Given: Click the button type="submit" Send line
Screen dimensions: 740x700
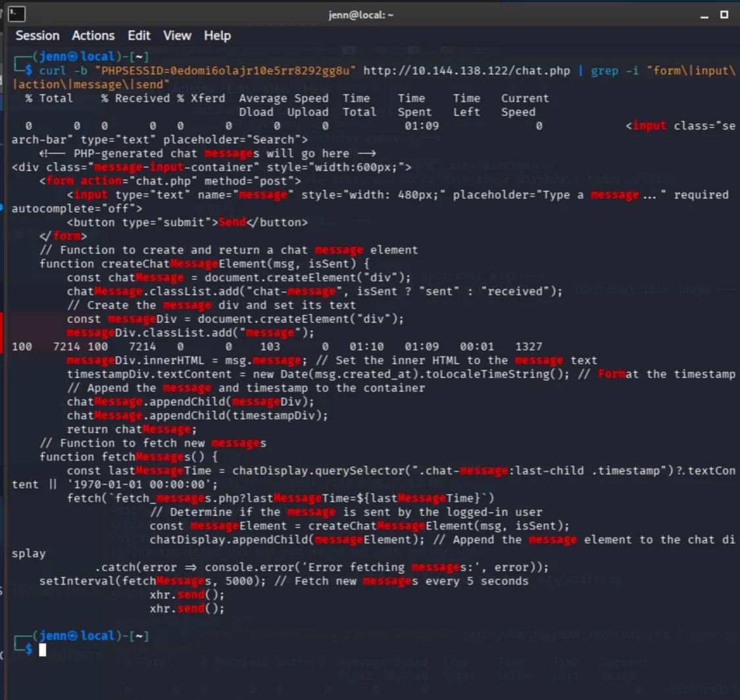Looking at the screenshot, I should (187, 222).
